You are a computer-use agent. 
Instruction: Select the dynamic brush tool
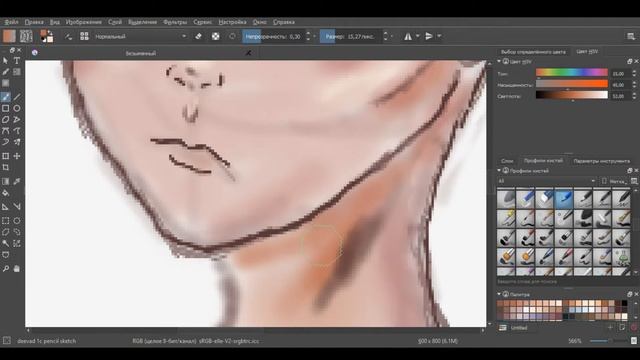(5, 142)
